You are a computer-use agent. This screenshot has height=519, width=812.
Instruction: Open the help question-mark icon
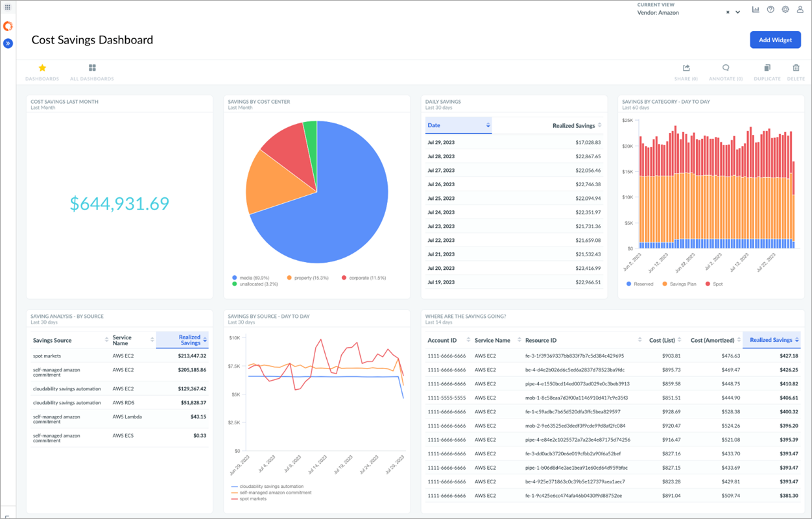[770, 9]
